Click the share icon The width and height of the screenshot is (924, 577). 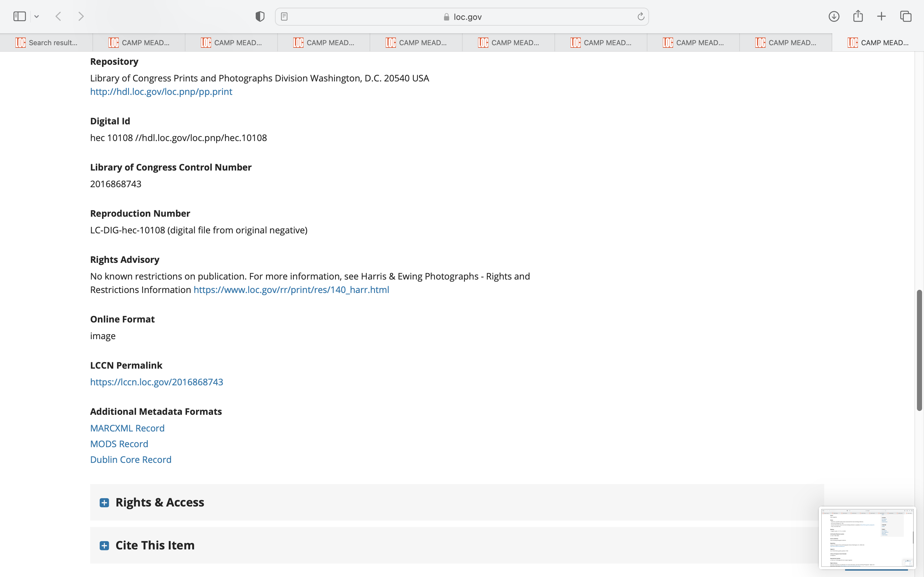[858, 16]
